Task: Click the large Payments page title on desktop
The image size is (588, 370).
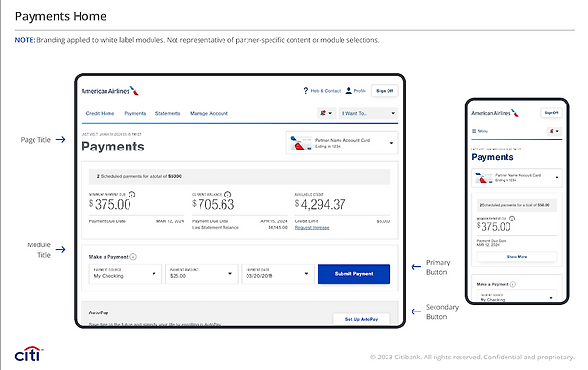Action: pyautogui.click(x=113, y=147)
